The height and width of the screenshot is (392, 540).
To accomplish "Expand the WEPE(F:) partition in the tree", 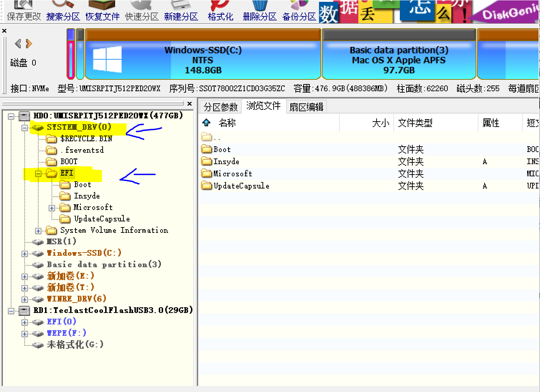I will [25, 334].
